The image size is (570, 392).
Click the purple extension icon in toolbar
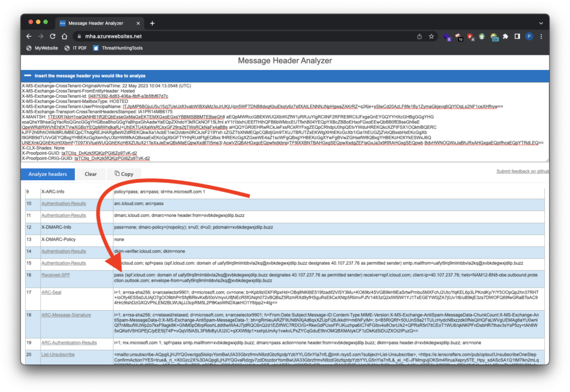click(x=447, y=37)
